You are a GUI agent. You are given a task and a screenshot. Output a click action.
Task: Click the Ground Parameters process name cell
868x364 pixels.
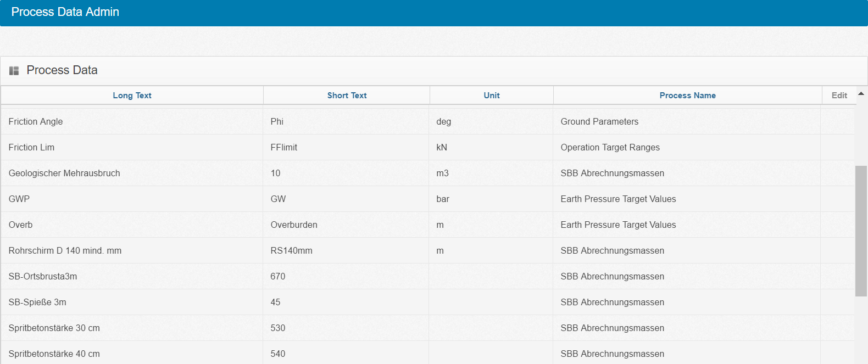599,122
